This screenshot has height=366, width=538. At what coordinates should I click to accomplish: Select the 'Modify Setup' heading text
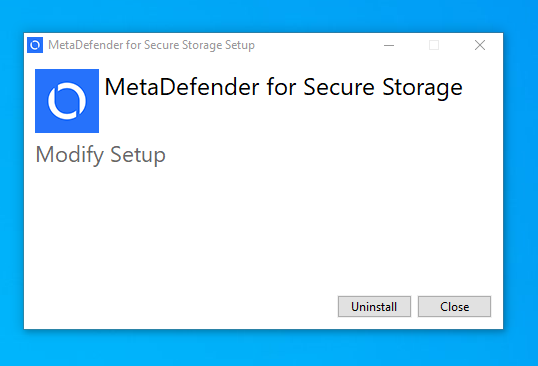[101, 155]
